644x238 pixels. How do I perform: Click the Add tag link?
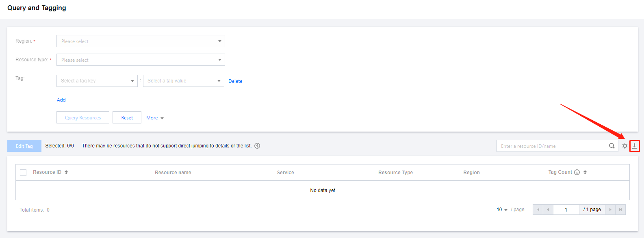61,100
